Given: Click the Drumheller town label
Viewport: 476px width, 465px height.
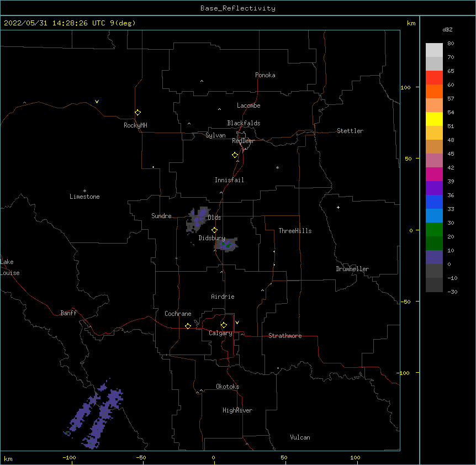Looking at the screenshot, I should coord(352,269).
